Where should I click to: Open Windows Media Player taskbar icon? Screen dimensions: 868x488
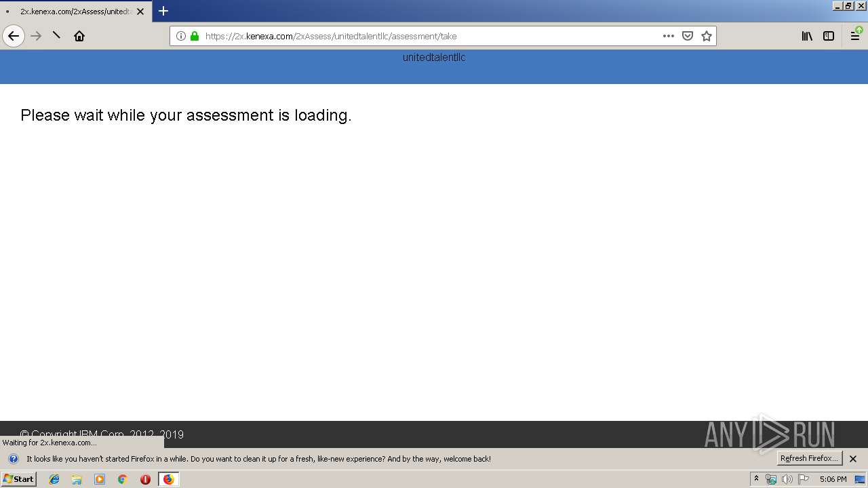tap(100, 479)
